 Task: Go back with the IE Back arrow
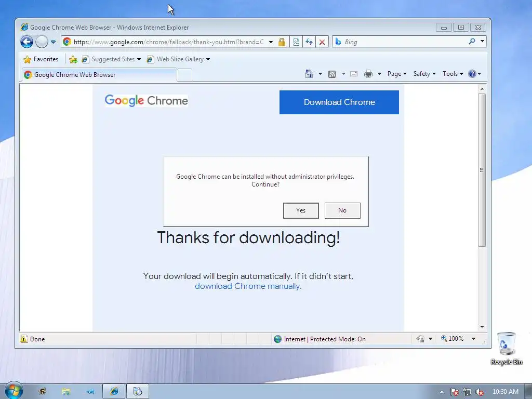click(26, 42)
